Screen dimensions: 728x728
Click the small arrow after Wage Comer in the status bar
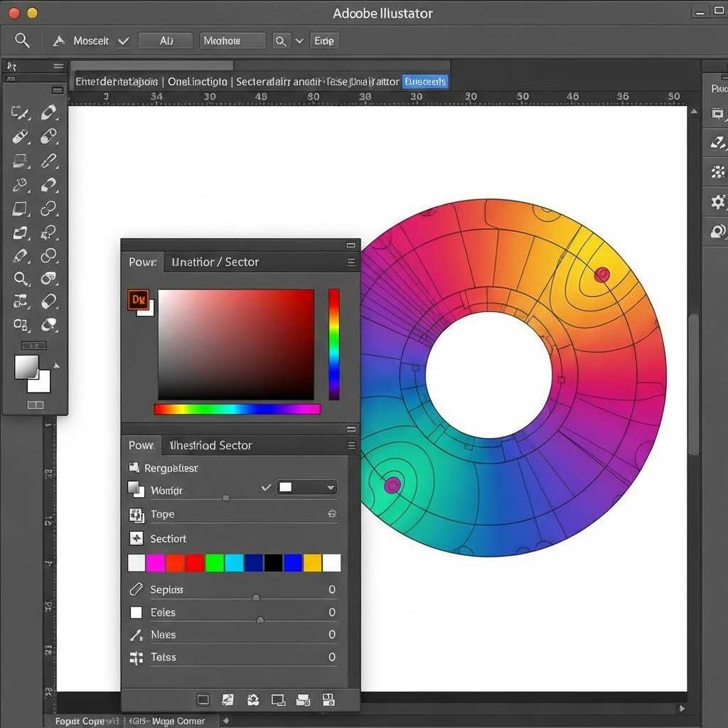[225, 721]
